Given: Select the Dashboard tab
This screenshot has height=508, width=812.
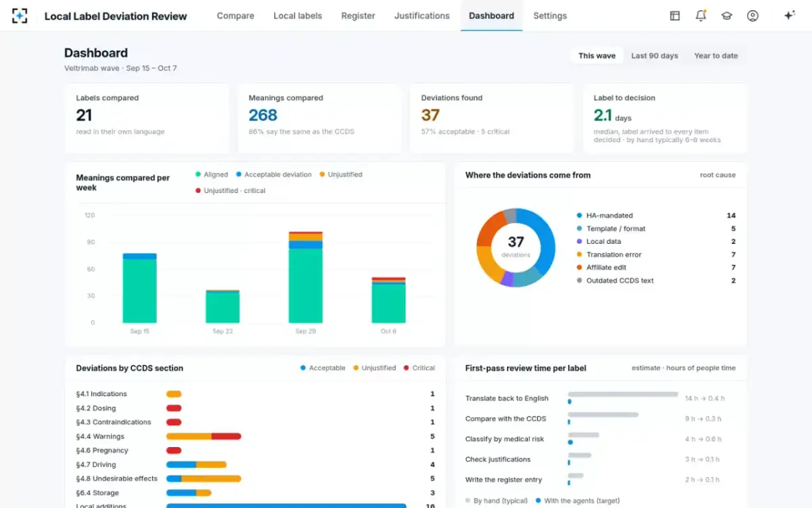Looking at the screenshot, I should coord(491,16).
